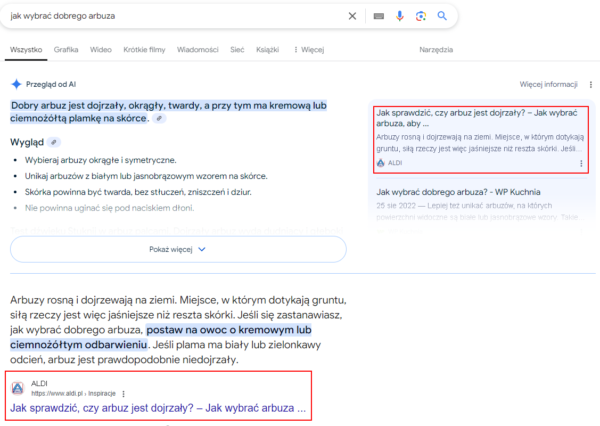Open the Książki tab
Image resolution: width=600 pixels, height=426 pixels.
(267, 50)
